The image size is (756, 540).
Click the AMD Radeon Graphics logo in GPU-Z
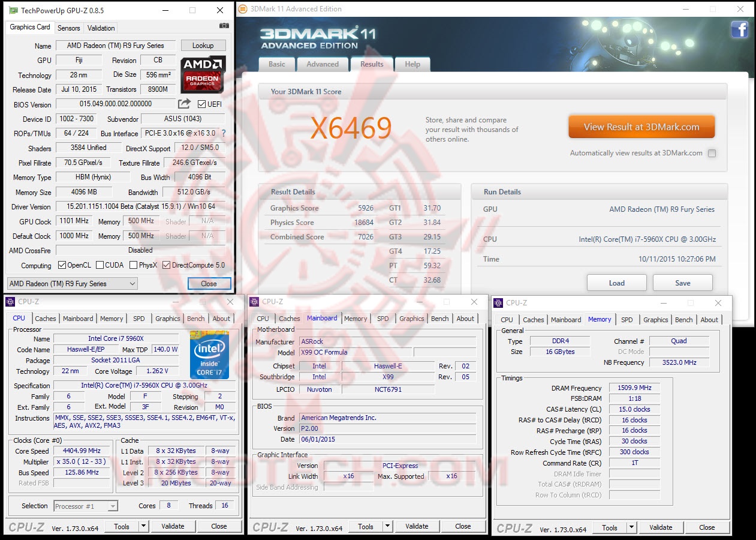click(202, 74)
